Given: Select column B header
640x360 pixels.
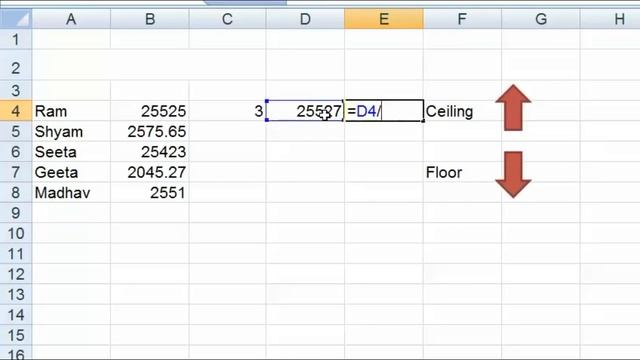Looking at the screenshot, I should tap(150, 19).
